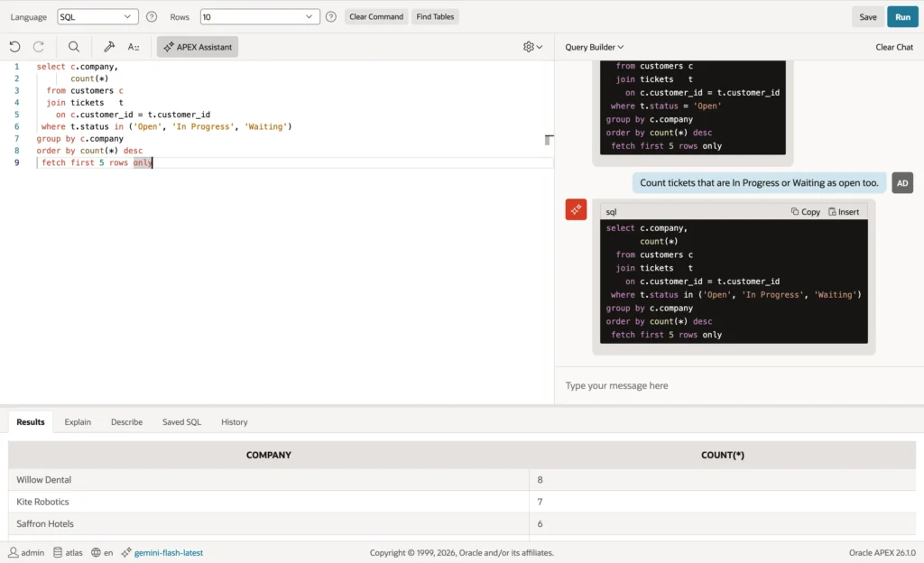Open the Rows dropdown showing 10
The height and width of the screenshot is (563, 924).
coord(260,16)
